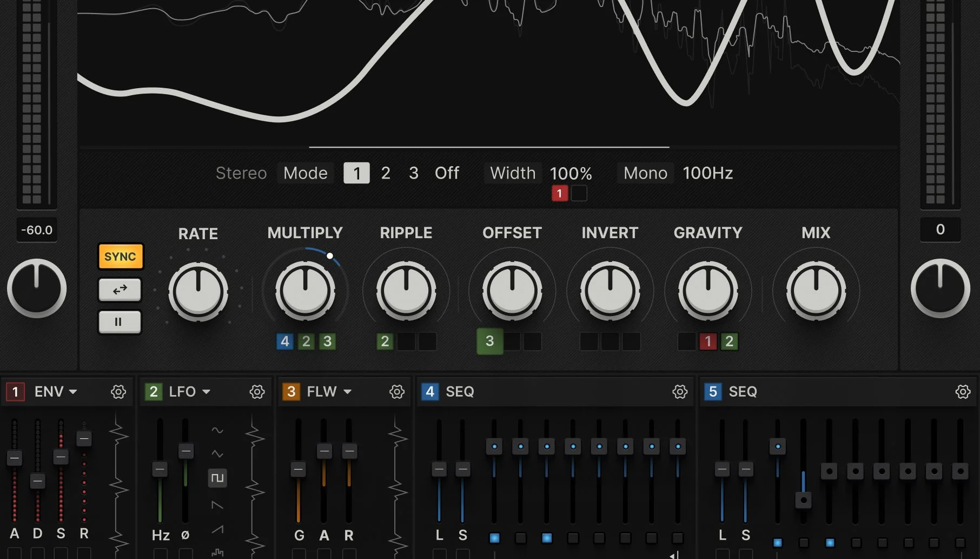The height and width of the screenshot is (559, 980).
Task: Select Stereo Mode 3
Action: click(414, 173)
